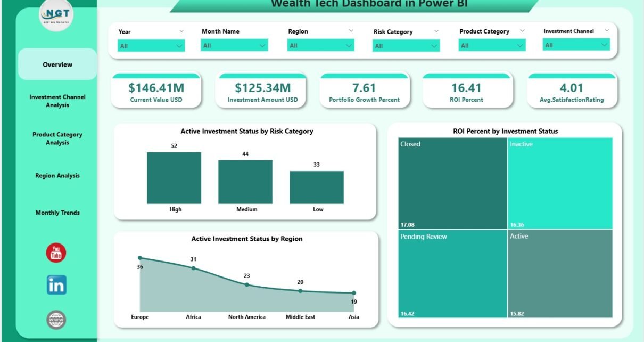Click the Europe data point on line chart
Image resolution: width=644 pixels, height=342 pixels.
pos(140,258)
